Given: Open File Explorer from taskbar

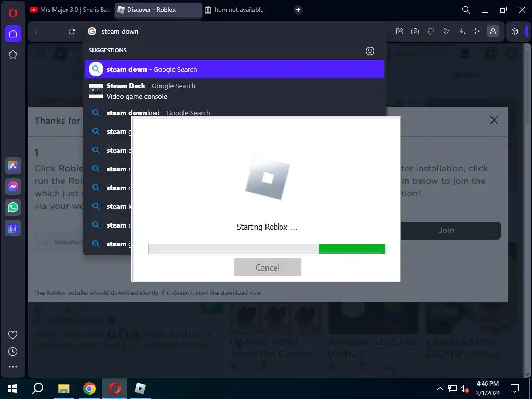Looking at the screenshot, I should [x=63, y=389].
